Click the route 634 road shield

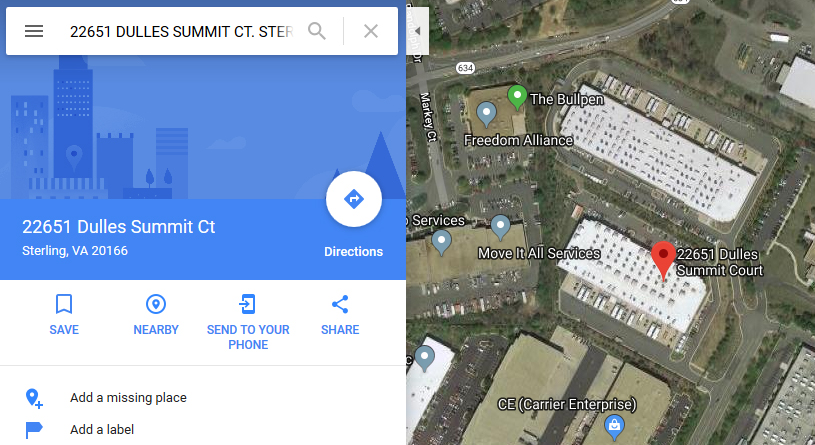[x=465, y=68]
